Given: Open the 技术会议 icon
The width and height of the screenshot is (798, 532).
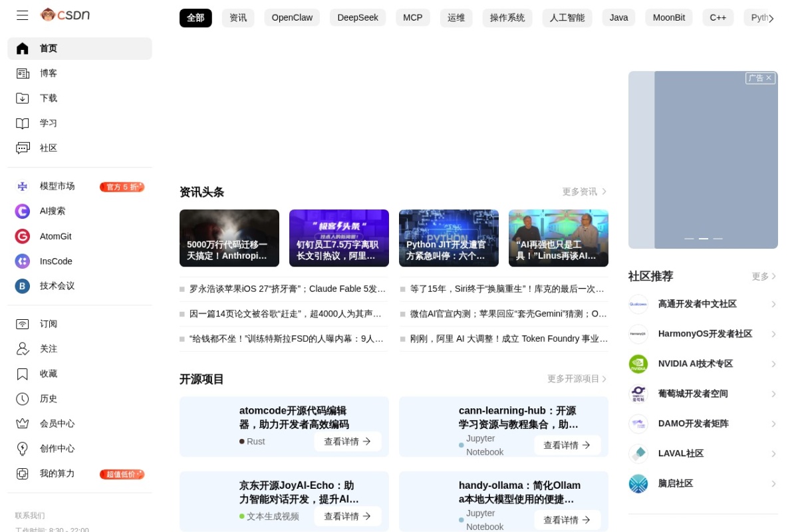Looking at the screenshot, I should pyautogui.click(x=23, y=286).
